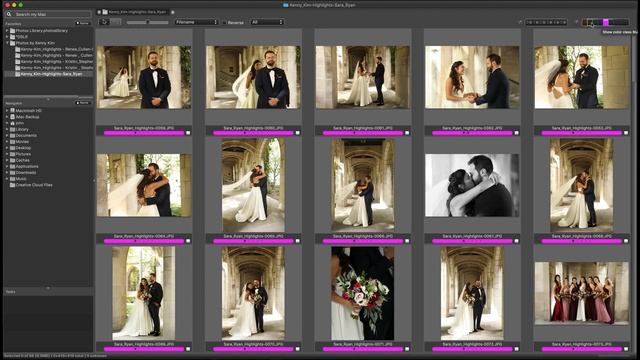Screen dimensions: 640x360
Task: Select the black-and-white kissing thumbnail
Action: (x=472, y=185)
